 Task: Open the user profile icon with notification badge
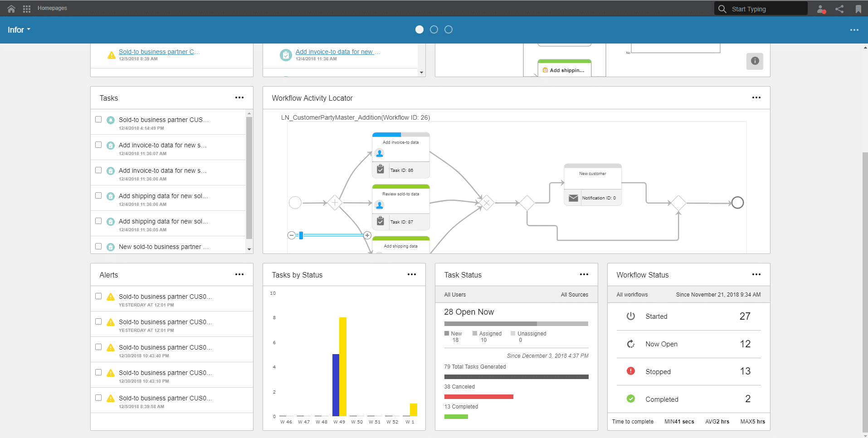(x=820, y=9)
